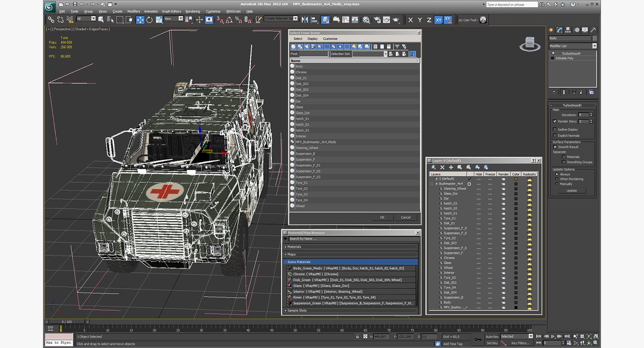Click the Auto Key button
This screenshot has height=348, width=644.
coord(492,336)
